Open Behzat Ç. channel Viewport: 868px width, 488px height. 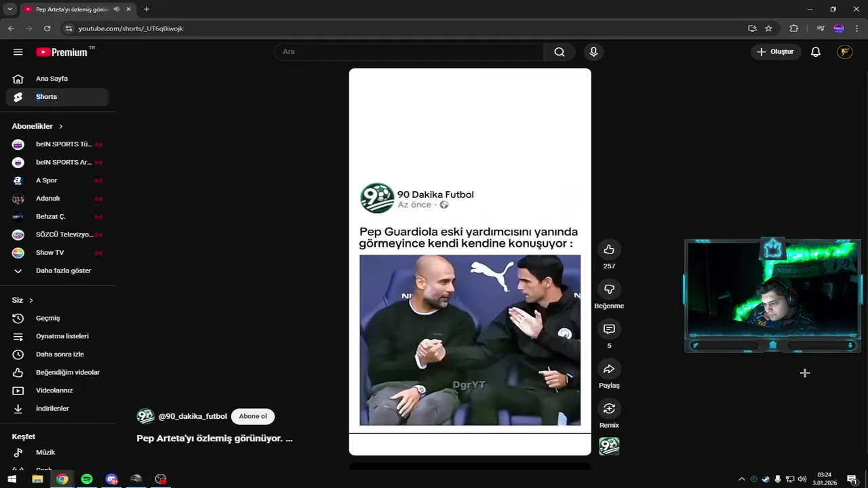coord(57,217)
